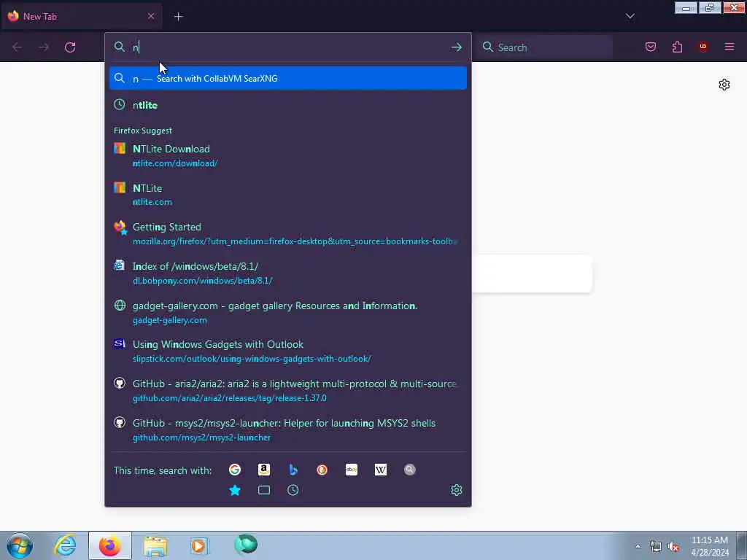The height and width of the screenshot is (560, 747).
Task: Open the GitHub aria2/aria2 suggestion
Action: (287, 391)
